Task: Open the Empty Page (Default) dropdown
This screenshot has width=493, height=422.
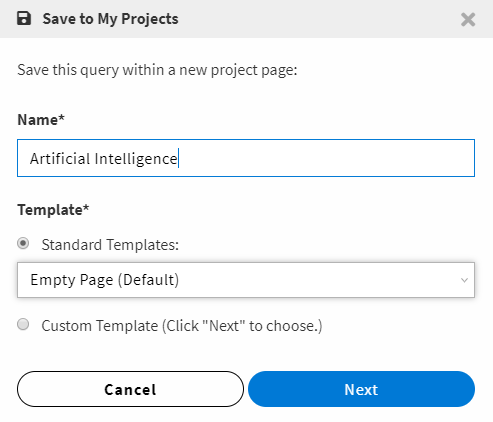Action: [246, 280]
